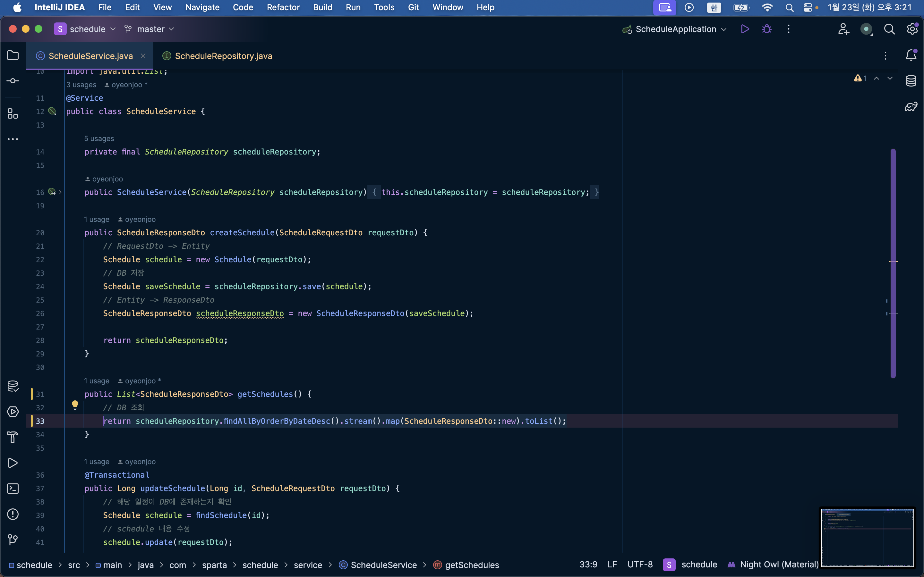Open the Terminal tool window

13,489
